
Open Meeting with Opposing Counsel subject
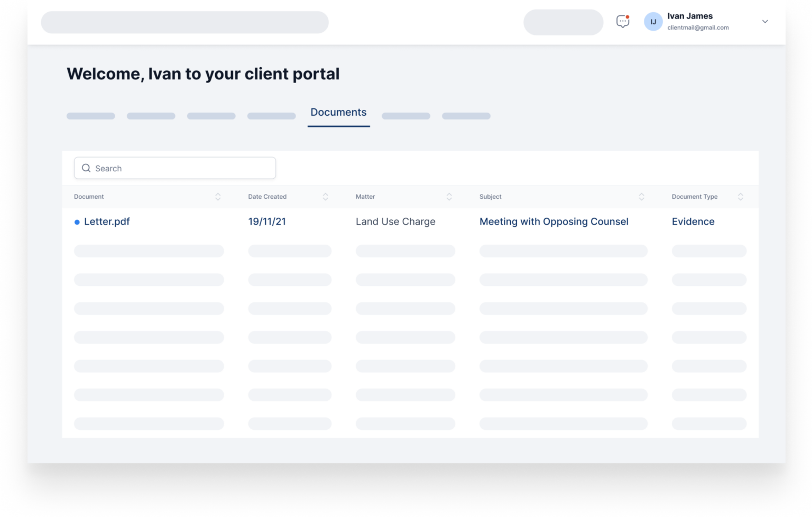[x=553, y=221]
